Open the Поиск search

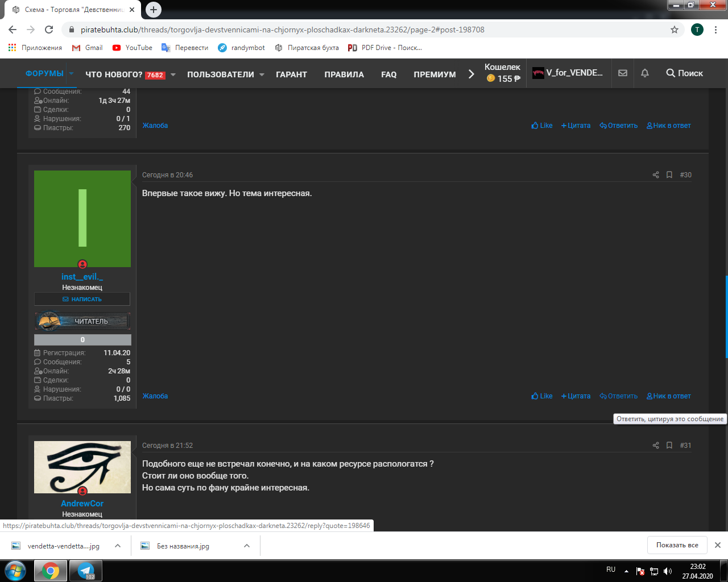(x=684, y=73)
